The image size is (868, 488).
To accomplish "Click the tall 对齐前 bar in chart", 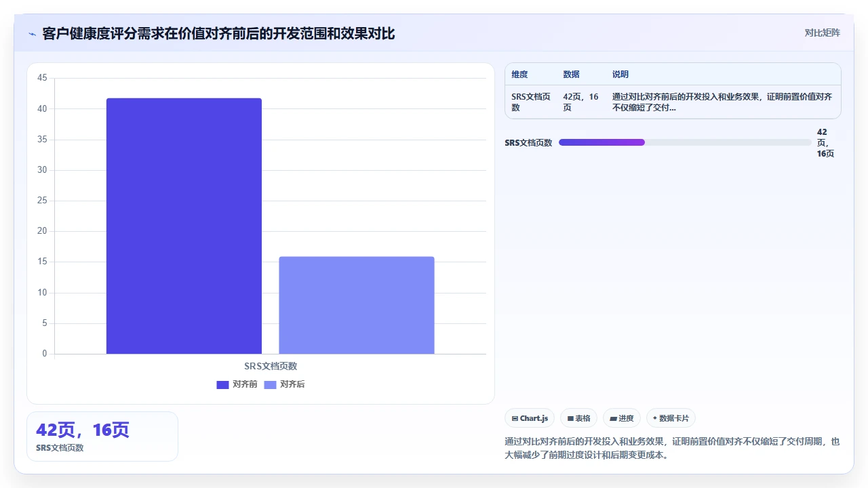I will click(184, 226).
